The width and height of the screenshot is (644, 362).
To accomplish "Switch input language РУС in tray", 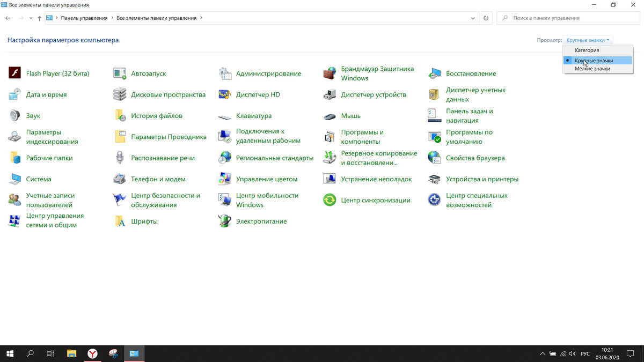I will [x=585, y=354].
